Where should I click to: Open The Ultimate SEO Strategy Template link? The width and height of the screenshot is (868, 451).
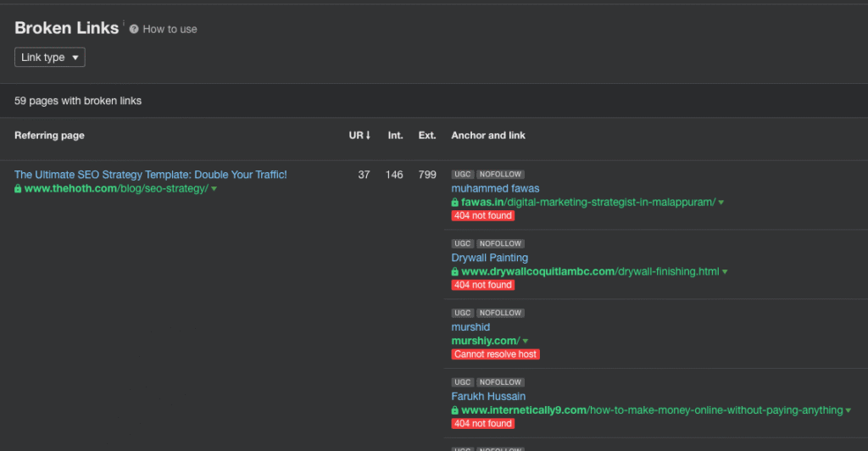pyautogui.click(x=151, y=175)
